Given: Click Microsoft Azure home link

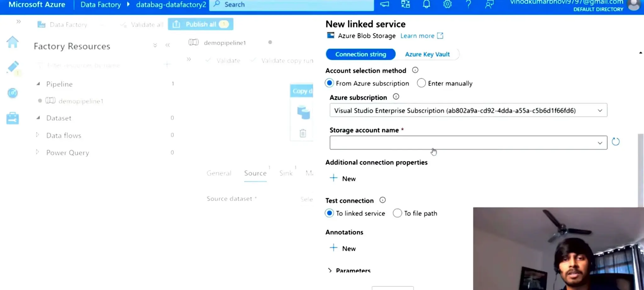Looking at the screenshot, I should [x=37, y=5].
